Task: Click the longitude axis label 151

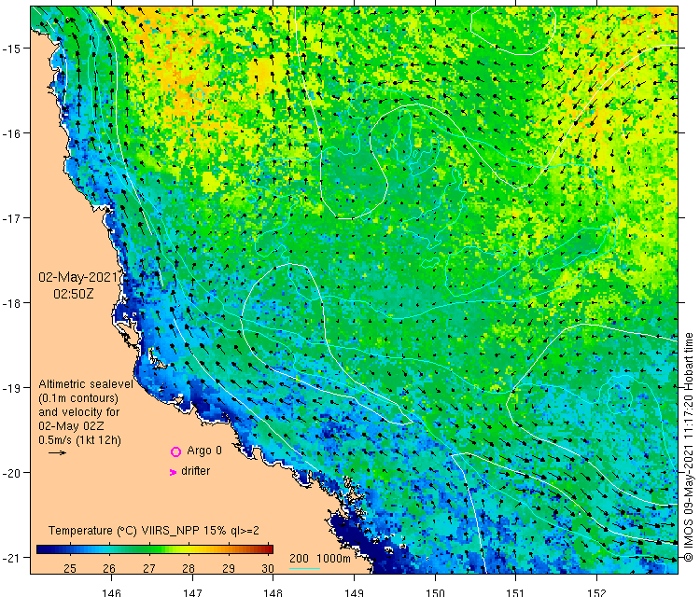Action: pos(515,592)
